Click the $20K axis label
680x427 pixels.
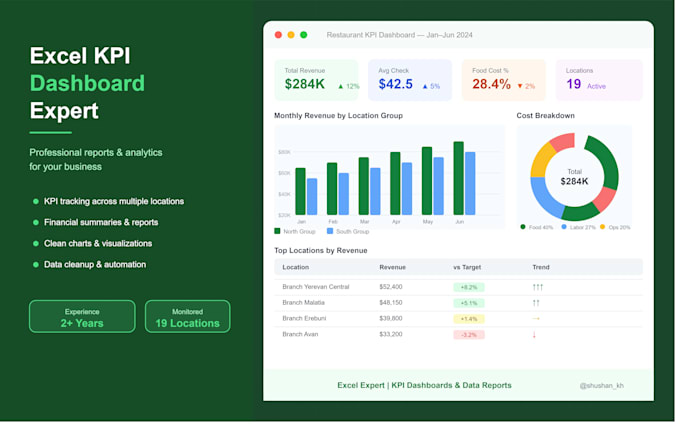tap(284, 215)
